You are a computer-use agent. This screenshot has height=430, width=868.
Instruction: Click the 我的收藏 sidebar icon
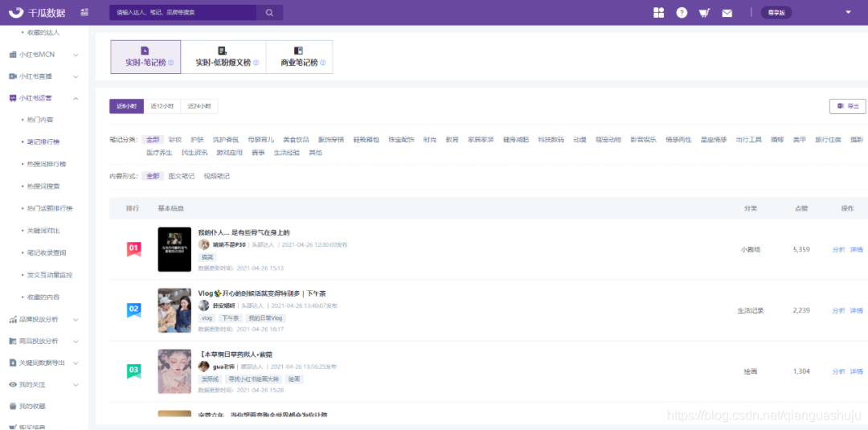(x=13, y=406)
